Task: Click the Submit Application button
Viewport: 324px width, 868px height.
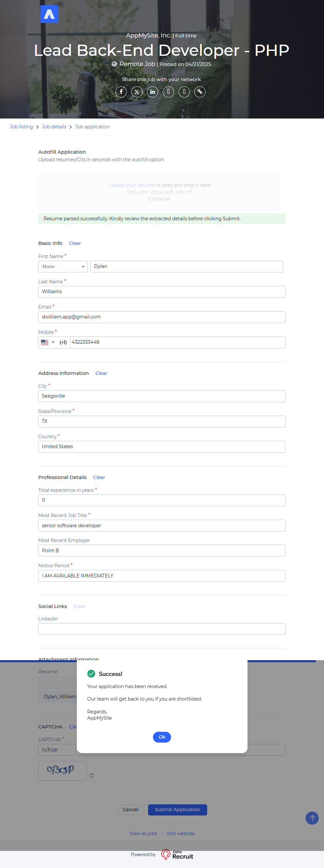Action: click(x=177, y=809)
